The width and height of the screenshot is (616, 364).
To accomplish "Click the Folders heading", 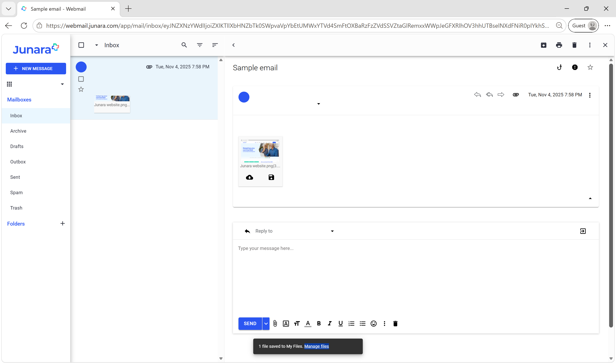I will click(x=16, y=224).
